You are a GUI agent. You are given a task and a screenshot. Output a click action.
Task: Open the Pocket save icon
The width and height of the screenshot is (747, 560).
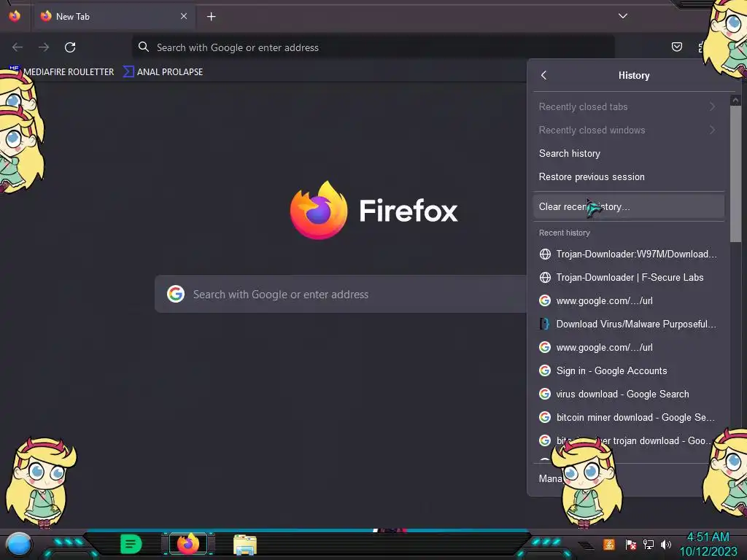(x=676, y=47)
